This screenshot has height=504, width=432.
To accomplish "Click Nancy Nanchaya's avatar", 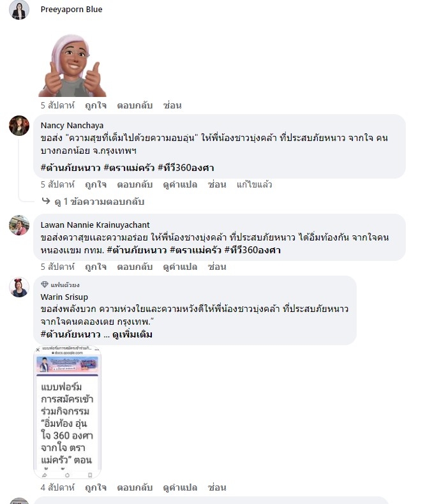I will [x=19, y=125].
